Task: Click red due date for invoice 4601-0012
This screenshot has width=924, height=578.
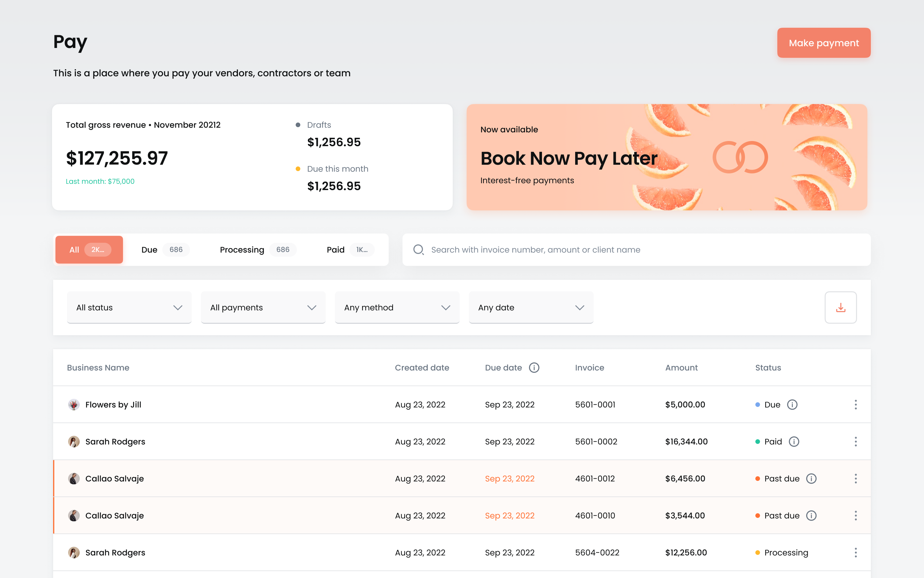Action: (510, 479)
